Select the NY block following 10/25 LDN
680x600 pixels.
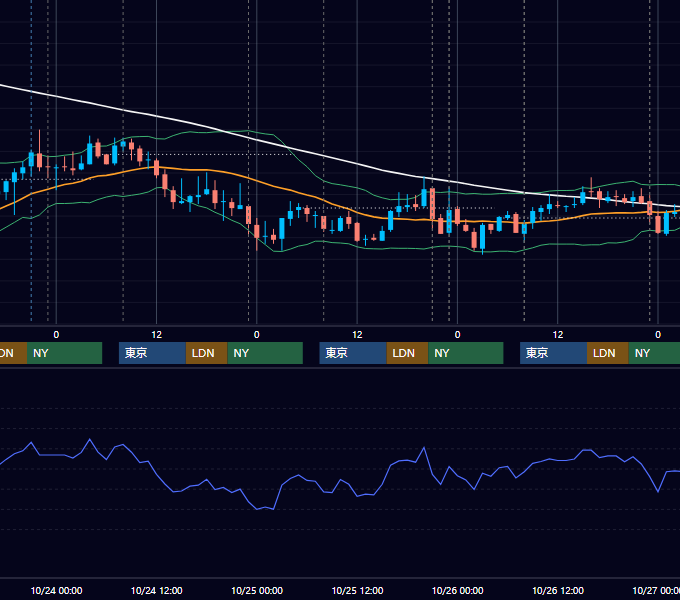point(466,353)
